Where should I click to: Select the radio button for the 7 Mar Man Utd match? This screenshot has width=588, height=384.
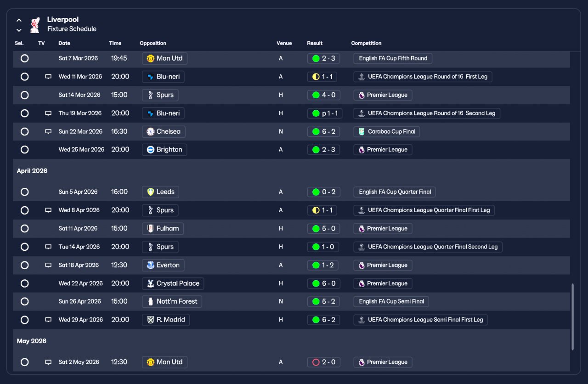tap(25, 58)
